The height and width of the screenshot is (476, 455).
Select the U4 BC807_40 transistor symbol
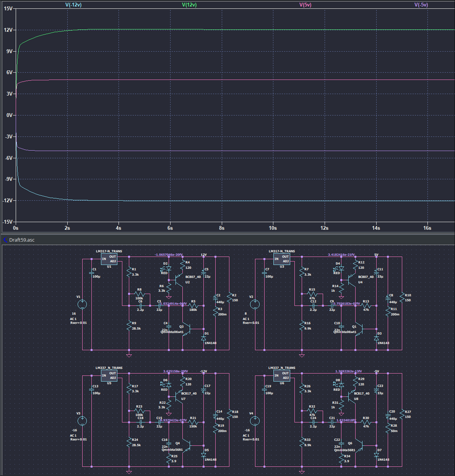(x=351, y=280)
